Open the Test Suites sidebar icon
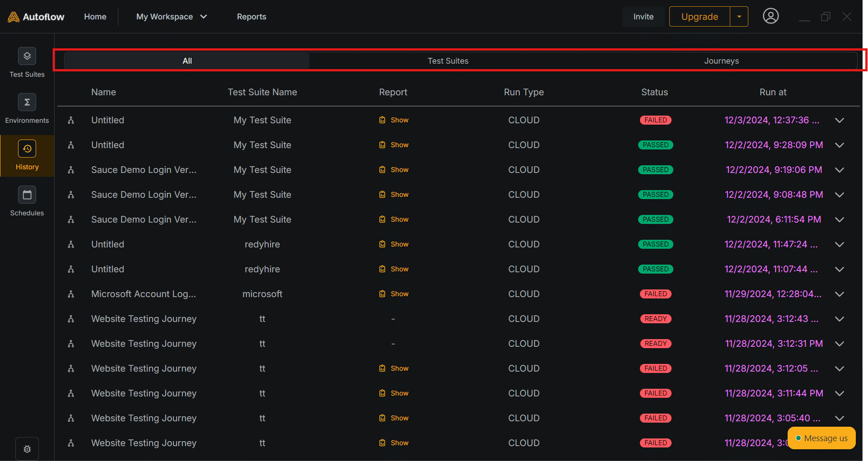The image size is (868, 461). click(27, 56)
